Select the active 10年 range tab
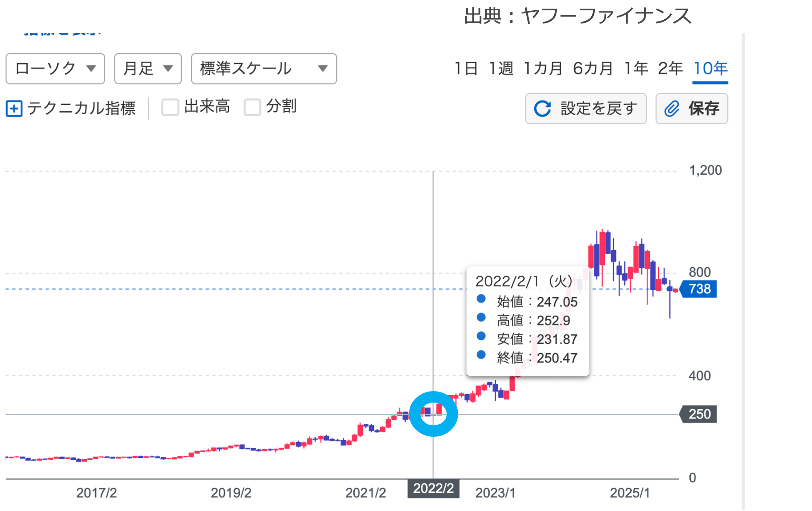This screenshot has width=812, height=511. click(710, 69)
